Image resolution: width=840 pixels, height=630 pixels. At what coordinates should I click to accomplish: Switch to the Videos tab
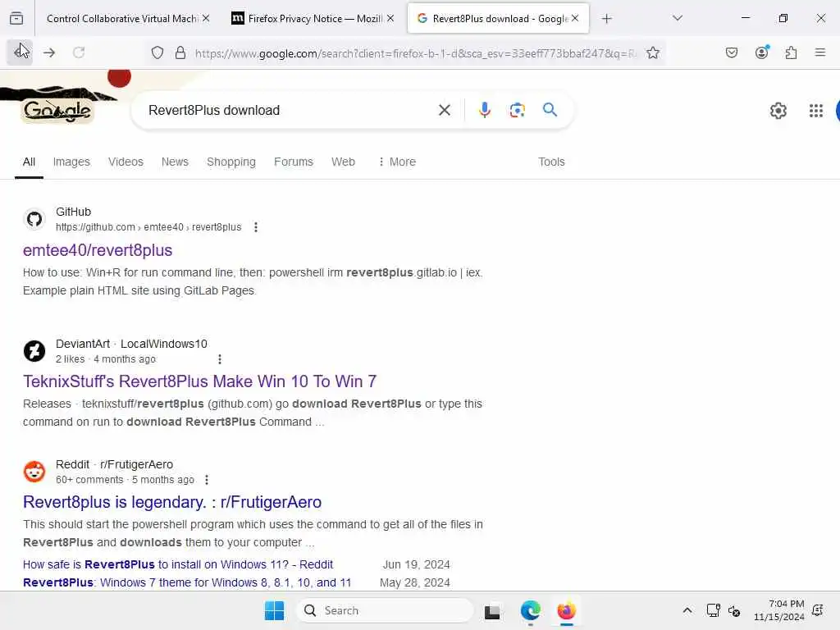click(126, 162)
